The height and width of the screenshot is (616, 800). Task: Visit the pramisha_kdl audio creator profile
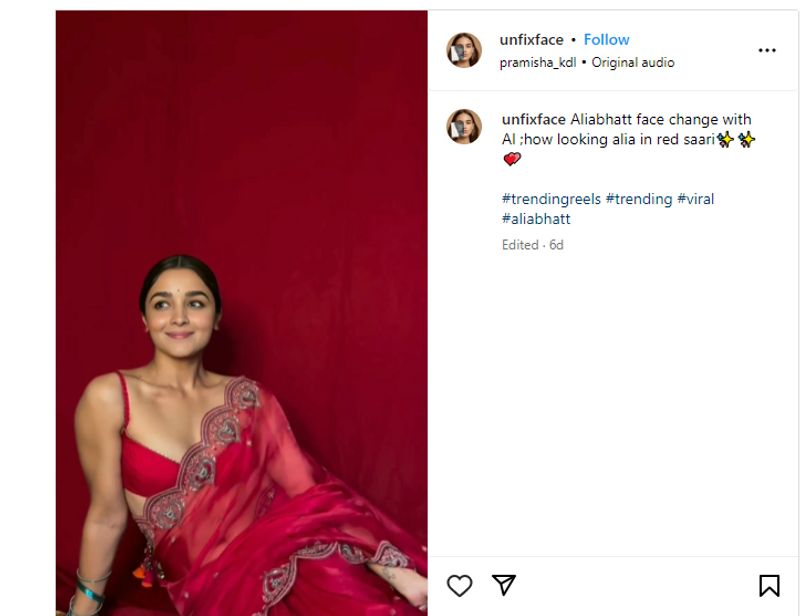tap(537, 62)
